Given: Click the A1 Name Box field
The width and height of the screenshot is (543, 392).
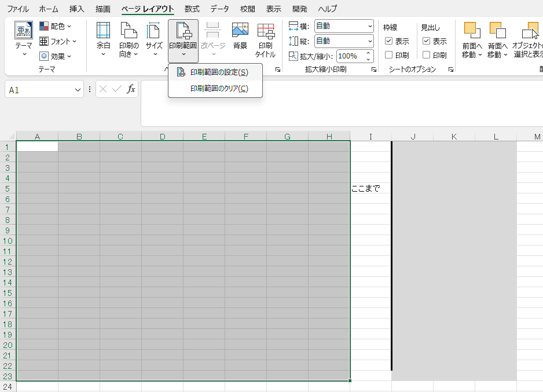Looking at the screenshot, I should pos(39,90).
